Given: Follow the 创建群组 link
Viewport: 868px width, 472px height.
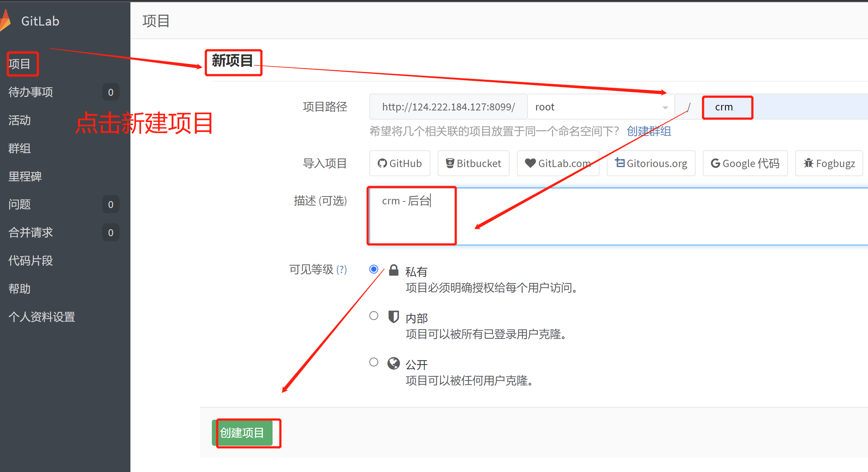Looking at the screenshot, I should coord(649,131).
